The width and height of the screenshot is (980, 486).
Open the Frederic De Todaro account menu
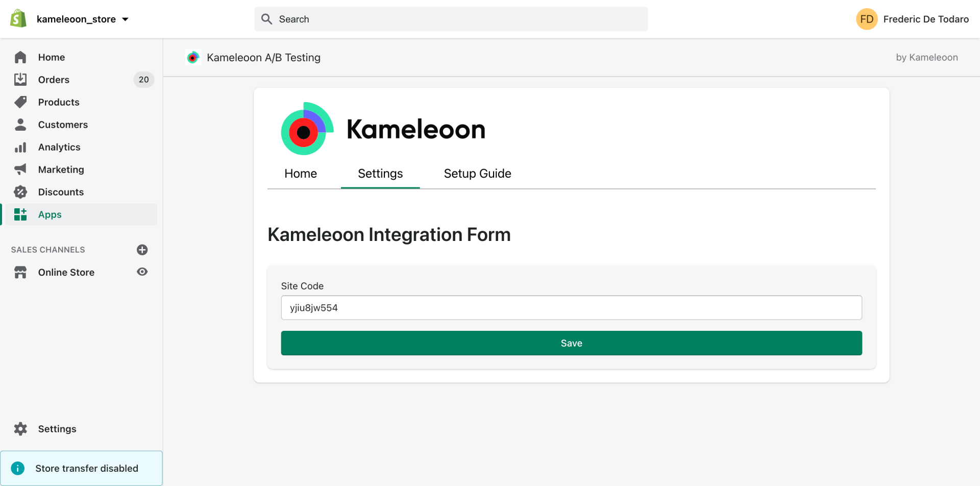tap(912, 19)
